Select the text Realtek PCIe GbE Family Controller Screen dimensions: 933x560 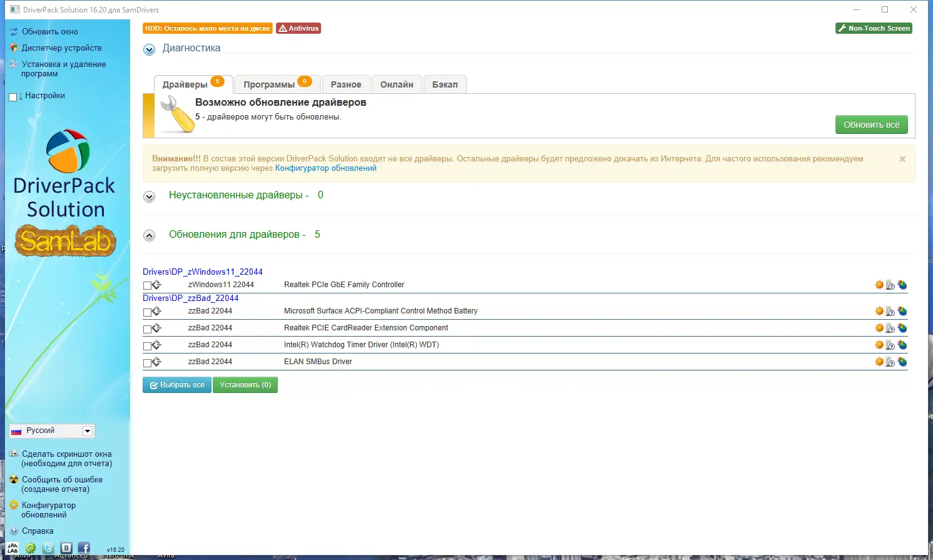click(344, 285)
